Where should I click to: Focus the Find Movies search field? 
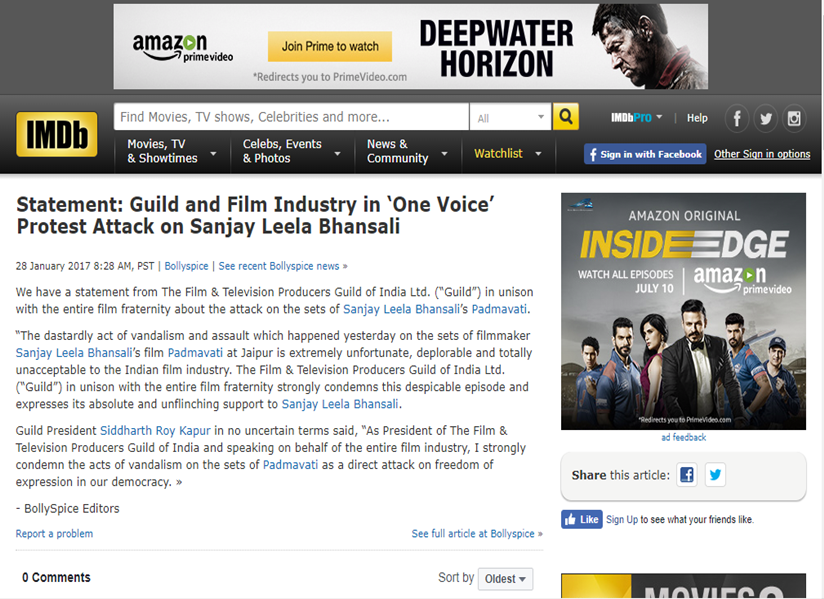pyautogui.click(x=291, y=117)
